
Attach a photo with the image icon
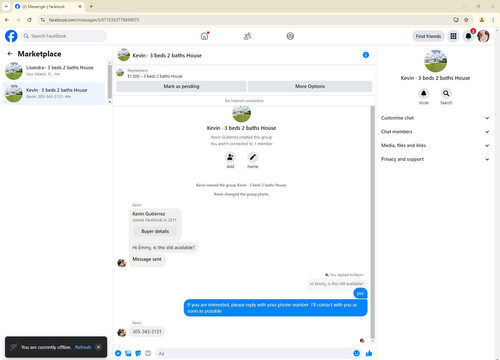pos(128,353)
